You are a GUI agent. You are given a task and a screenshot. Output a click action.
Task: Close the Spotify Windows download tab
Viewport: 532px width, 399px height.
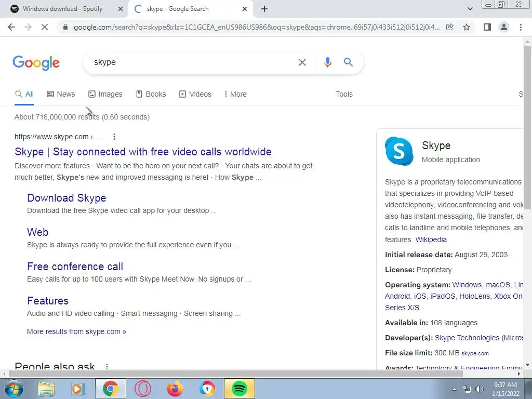click(121, 9)
